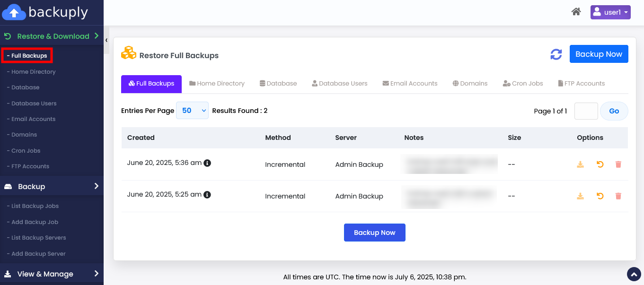Click the blue refresh sync icon

pyautogui.click(x=556, y=54)
